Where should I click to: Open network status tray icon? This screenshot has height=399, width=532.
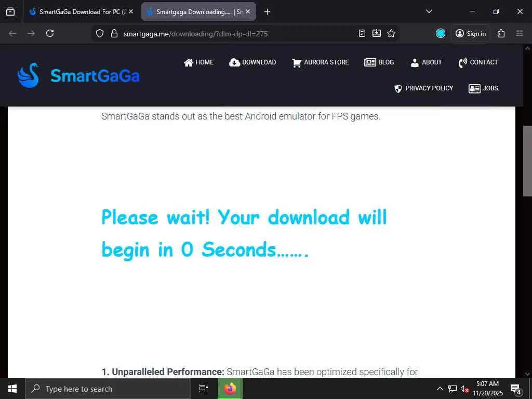[453, 389]
